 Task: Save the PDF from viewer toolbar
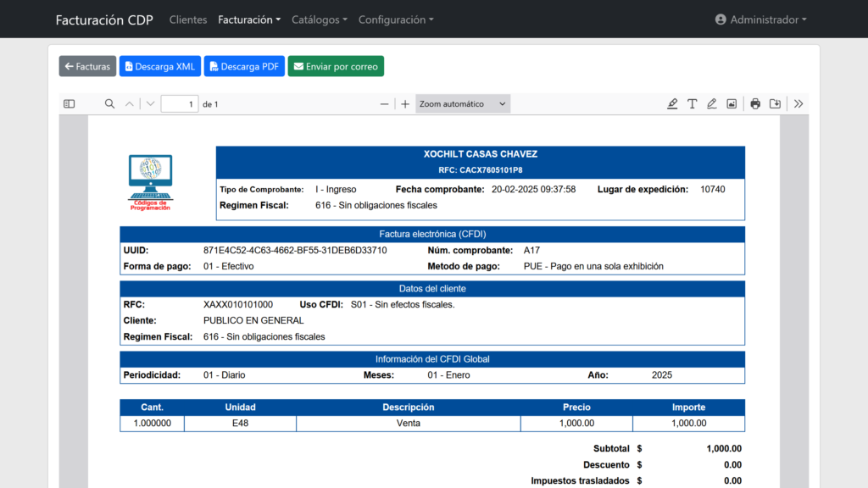[775, 104]
